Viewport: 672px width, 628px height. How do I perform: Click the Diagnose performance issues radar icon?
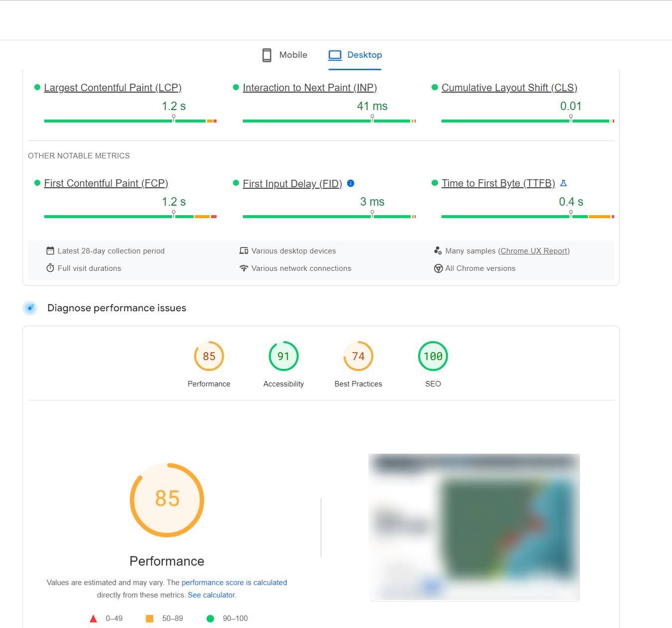click(30, 308)
